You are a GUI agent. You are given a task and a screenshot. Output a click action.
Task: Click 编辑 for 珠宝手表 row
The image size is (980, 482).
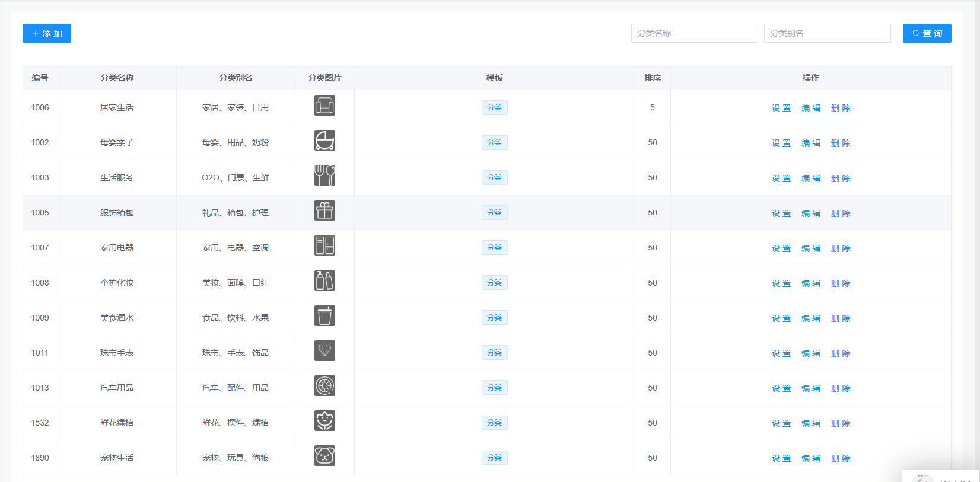coord(811,353)
